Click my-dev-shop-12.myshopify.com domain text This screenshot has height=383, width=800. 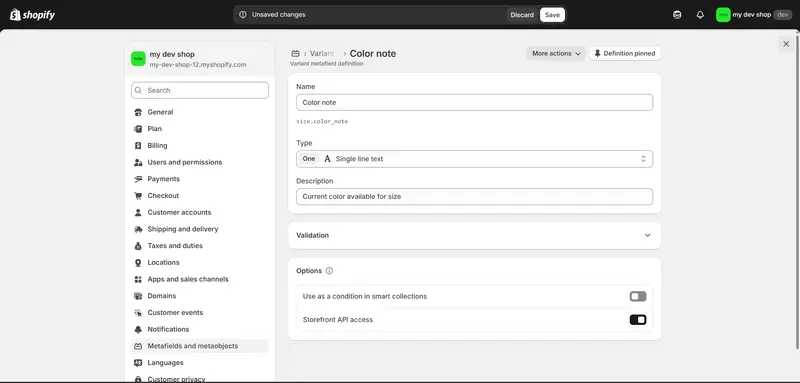pos(198,65)
